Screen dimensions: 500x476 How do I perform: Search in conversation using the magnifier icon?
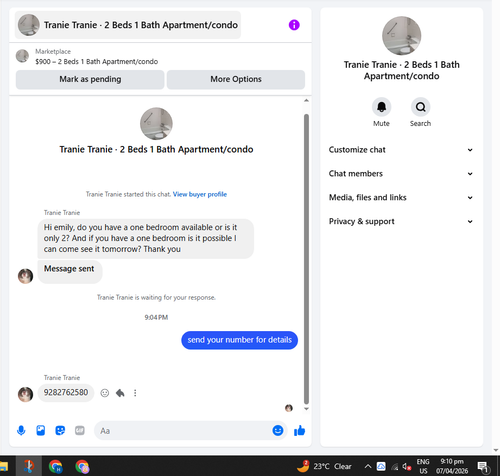point(420,107)
